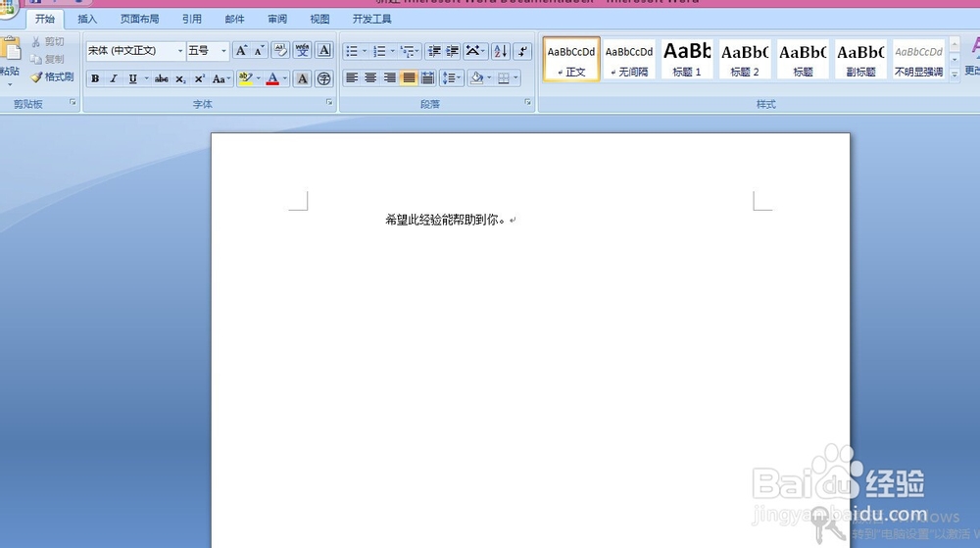The image size is (980, 548).
Task: Toggle superscript formatting
Action: [199, 78]
